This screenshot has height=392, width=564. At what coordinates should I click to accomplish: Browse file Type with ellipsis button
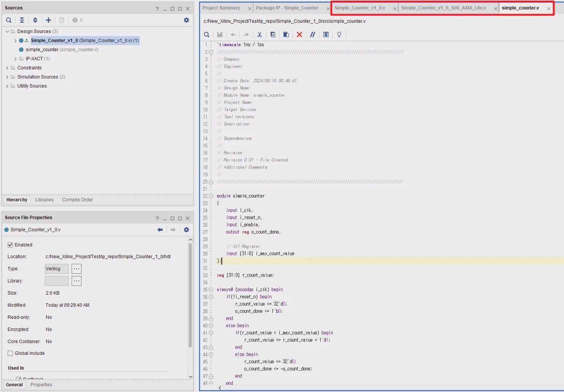pos(77,269)
